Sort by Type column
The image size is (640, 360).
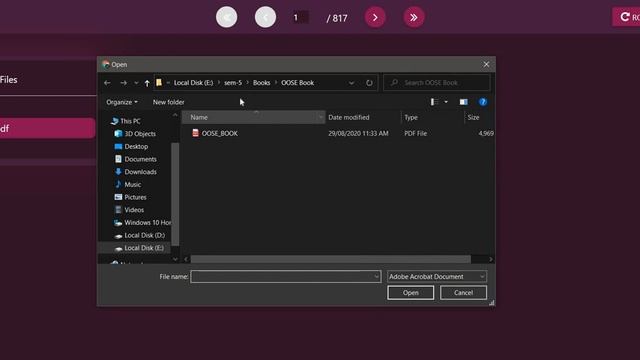432,118
